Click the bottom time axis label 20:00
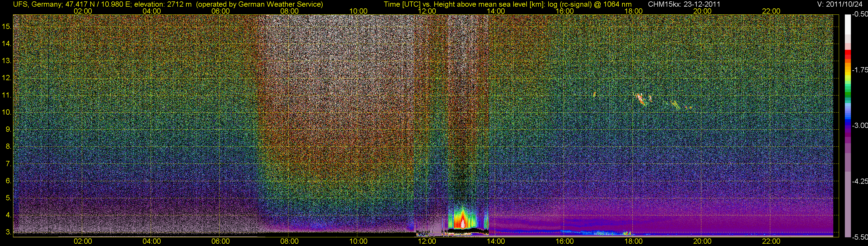 tap(702, 241)
